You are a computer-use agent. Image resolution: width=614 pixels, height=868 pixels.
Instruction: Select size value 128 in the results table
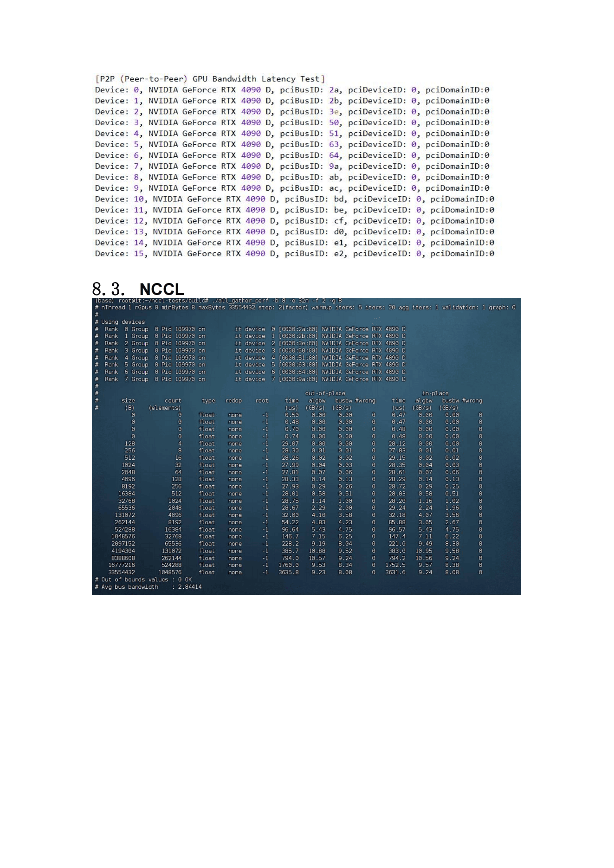click(x=129, y=444)
